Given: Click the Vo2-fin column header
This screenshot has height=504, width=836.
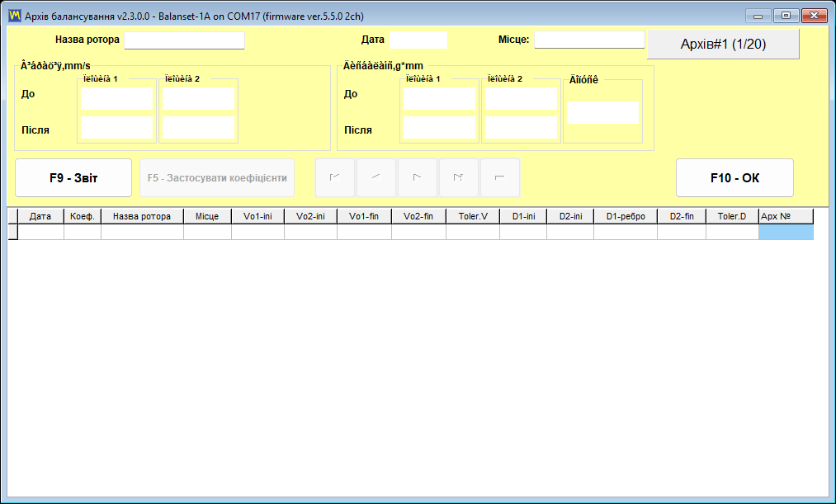Looking at the screenshot, I should pos(418,216).
